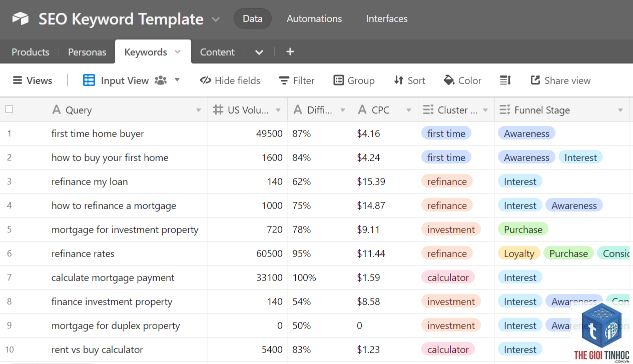Viewport: 633px width, 364px height.
Task: Open the Interfaces tab
Action: [x=387, y=18]
